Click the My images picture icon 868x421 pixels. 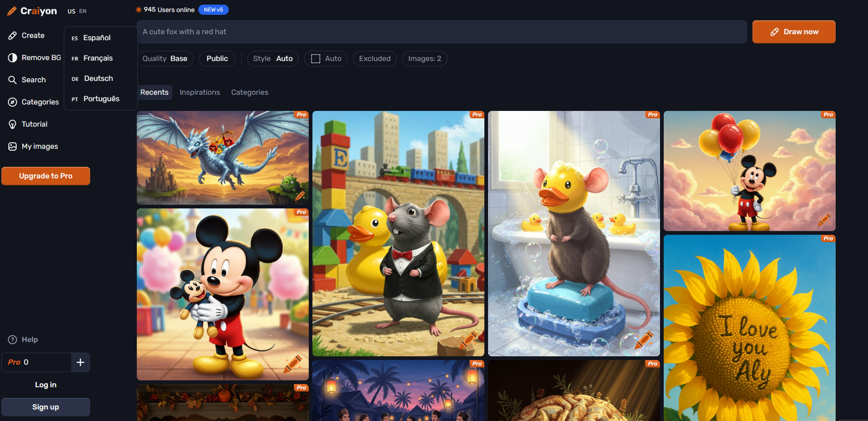tap(12, 146)
